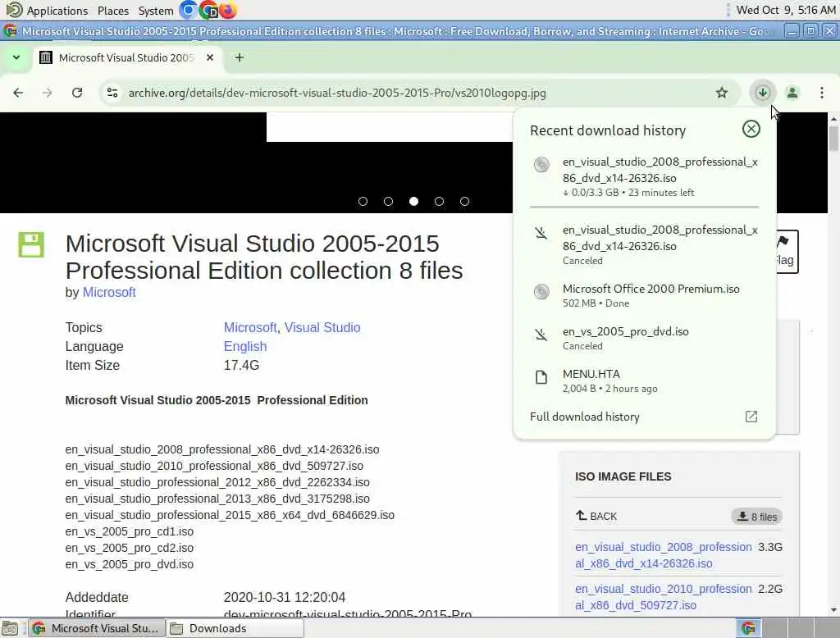
Task: Reload the archive.org page
Action: point(77,93)
